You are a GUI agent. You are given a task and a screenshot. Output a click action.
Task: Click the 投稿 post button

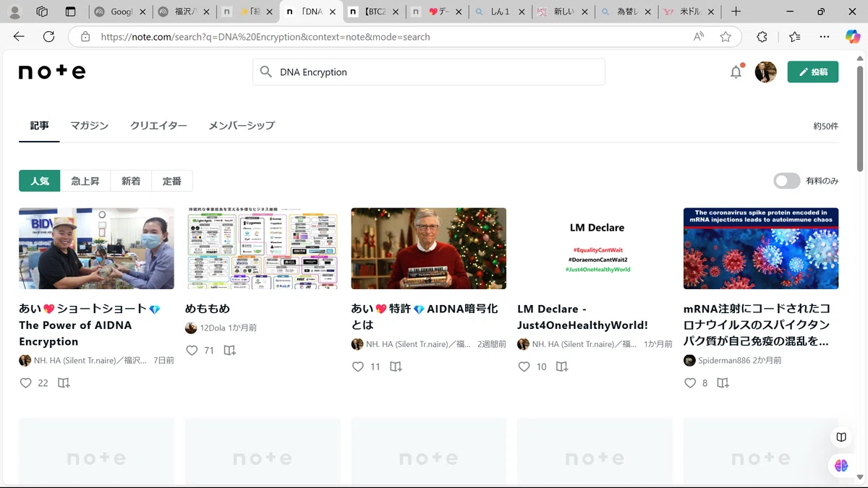(x=812, y=72)
